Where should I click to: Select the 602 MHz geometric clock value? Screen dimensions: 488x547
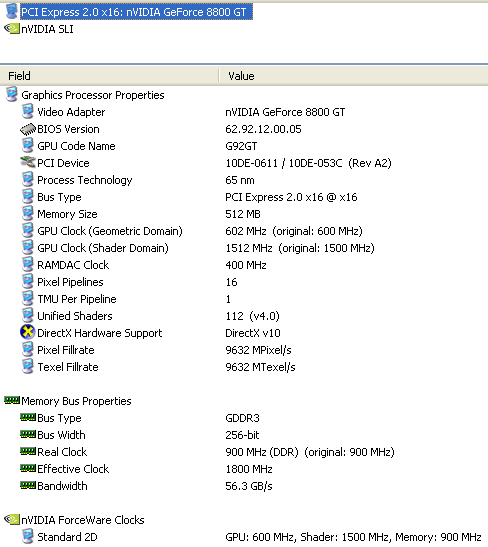click(294, 231)
